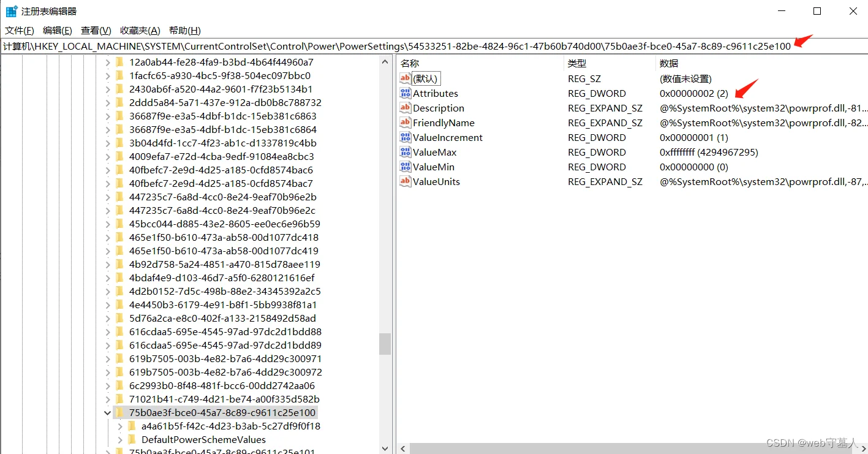Click the ValueIncrement binary icon

point(405,137)
